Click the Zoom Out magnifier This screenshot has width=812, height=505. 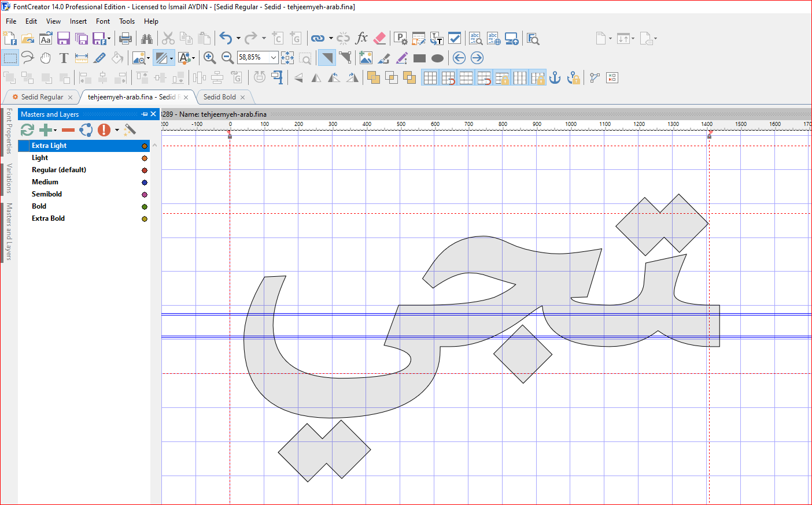pos(228,58)
